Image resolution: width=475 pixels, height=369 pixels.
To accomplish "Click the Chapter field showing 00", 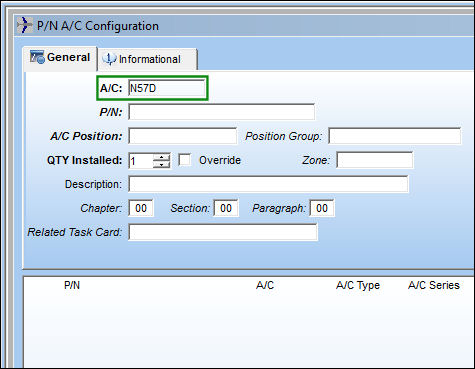I will coord(141,208).
